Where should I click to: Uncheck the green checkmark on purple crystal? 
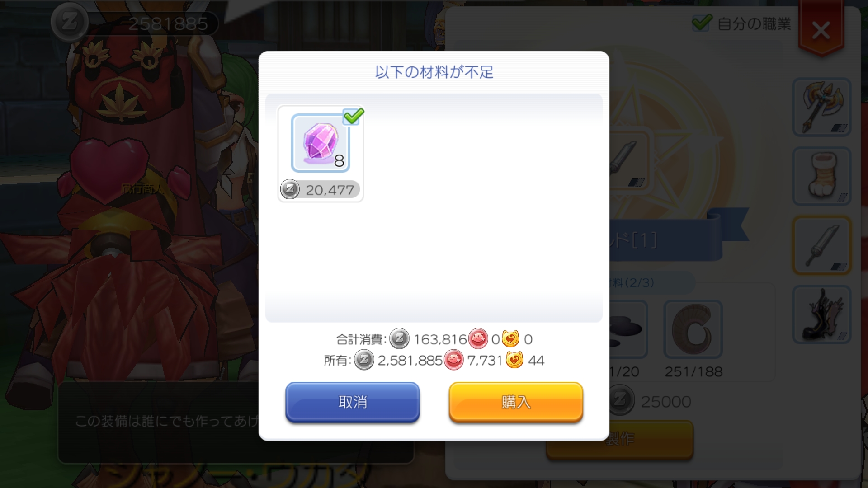pyautogui.click(x=353, y=116)
